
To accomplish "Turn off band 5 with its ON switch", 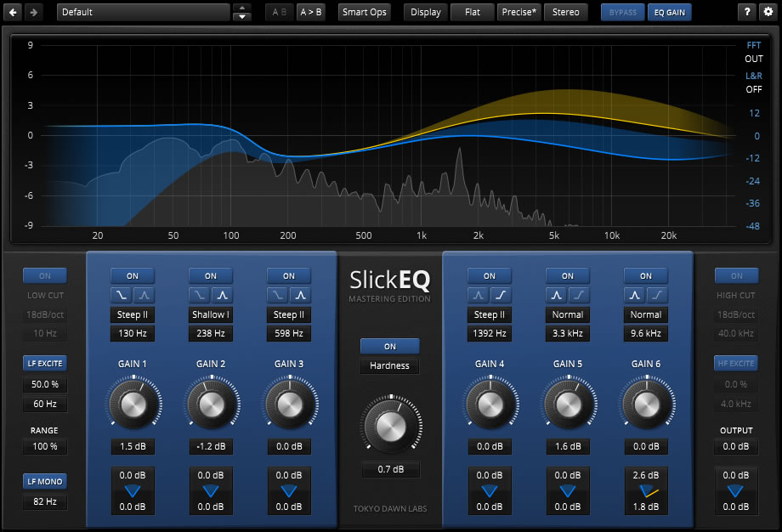I will click(567, 275).
